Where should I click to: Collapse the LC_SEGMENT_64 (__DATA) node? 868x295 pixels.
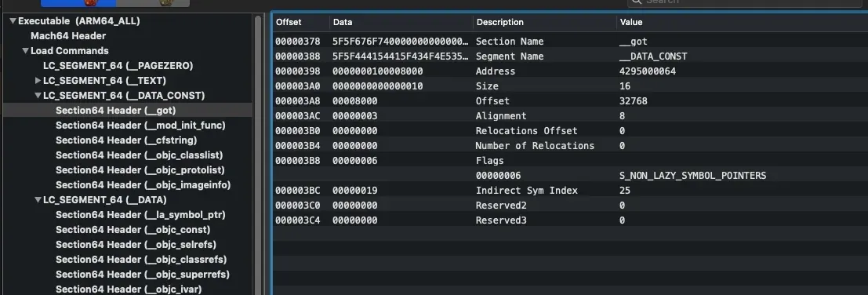pyautogui.click(x=38, y=200)
